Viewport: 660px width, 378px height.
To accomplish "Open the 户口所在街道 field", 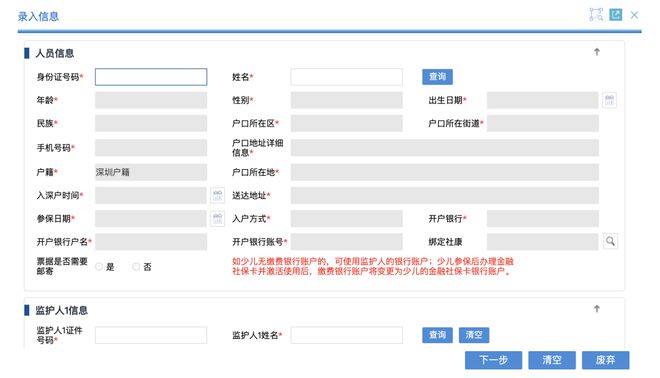I will tap(543, 123).
